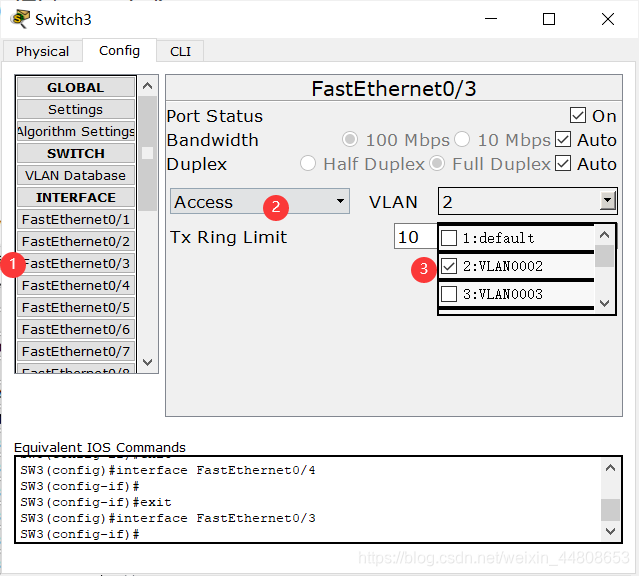Check the 1:default VLAN checkbox
This screenshot has width=639, height=576.
tap(449, 238)
